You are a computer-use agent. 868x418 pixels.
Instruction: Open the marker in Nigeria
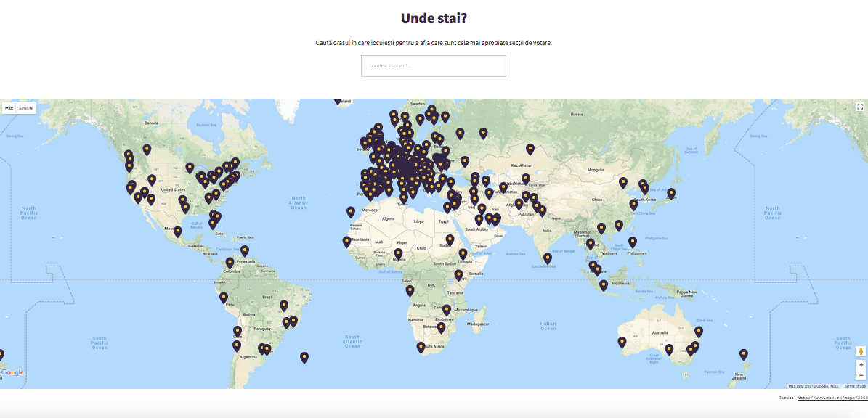tap(399, 254)
